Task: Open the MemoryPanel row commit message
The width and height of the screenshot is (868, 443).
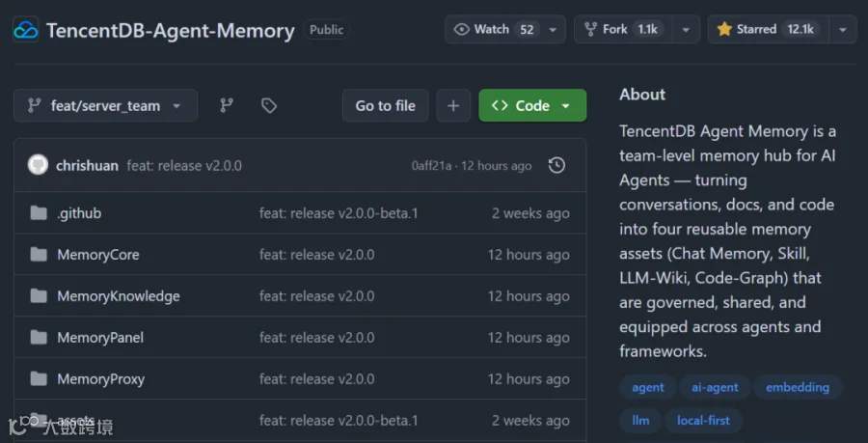Action: (316, 338)
